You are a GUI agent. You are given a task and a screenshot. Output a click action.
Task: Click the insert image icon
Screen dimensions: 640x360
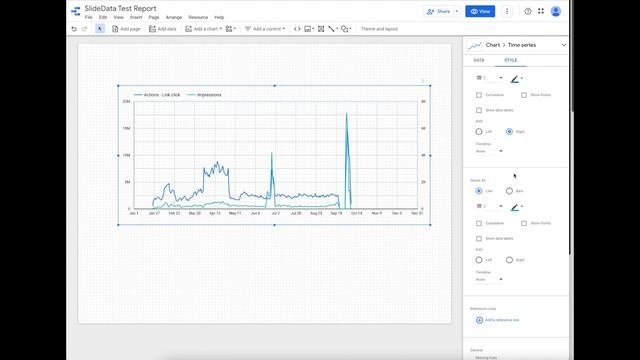point(309,29)
